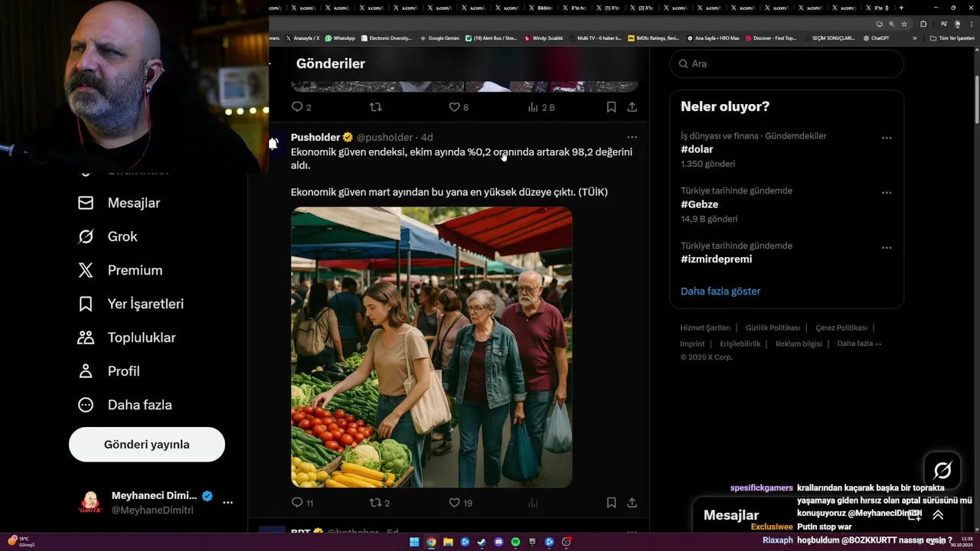Click the Gönderi yayınla button
980x551 pixels.
coord(147,445)
